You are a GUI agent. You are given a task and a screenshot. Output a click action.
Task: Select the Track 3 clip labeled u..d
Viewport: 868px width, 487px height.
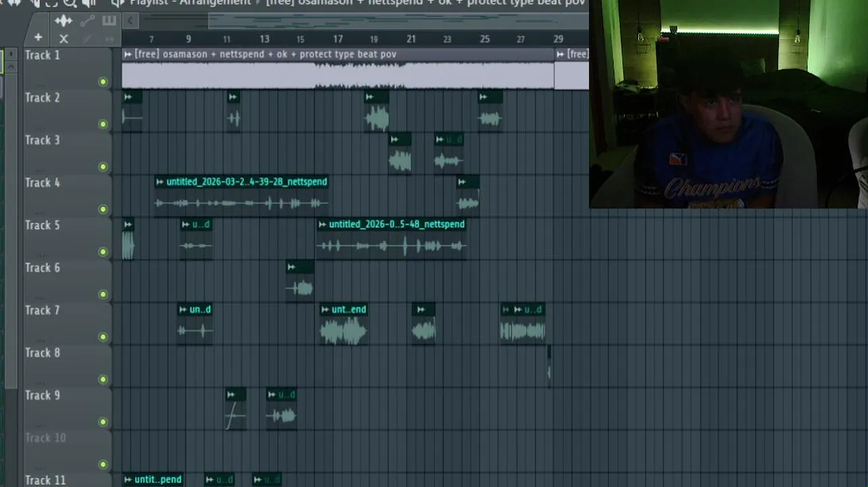tap(449, 154)
